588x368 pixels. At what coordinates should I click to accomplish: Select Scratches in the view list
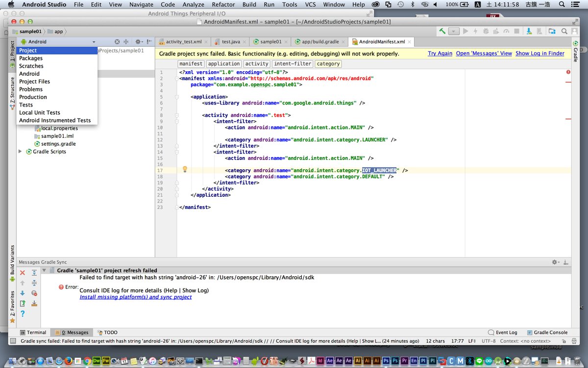(x=57, y=66)
